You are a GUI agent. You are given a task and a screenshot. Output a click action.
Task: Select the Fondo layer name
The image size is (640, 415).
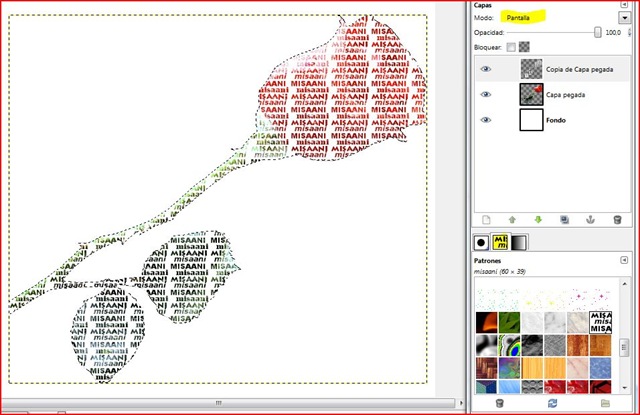click(556, 120)
